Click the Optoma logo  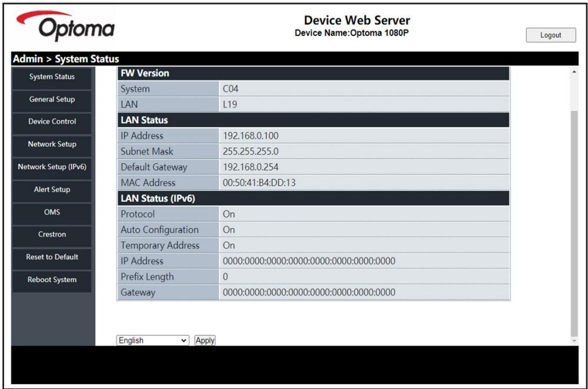65,25
